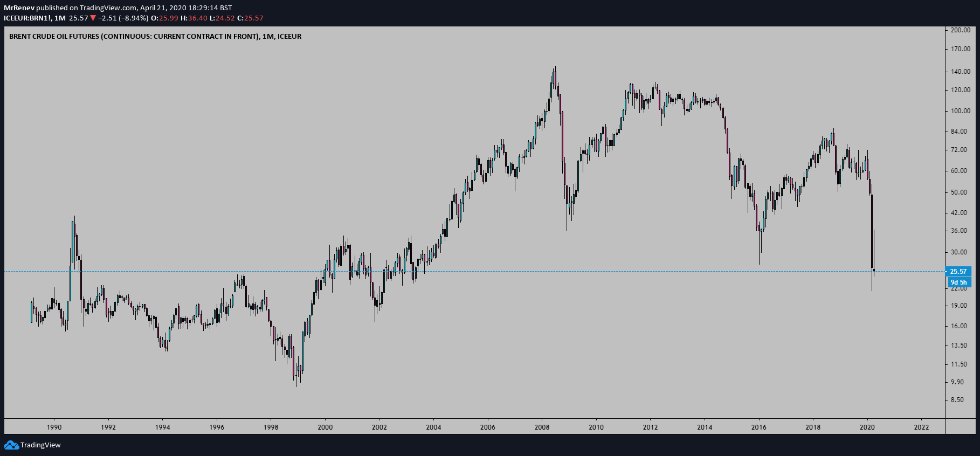
Task: Click the −2.51 (−8.94%) change value
Action: (x=123, y=18)
